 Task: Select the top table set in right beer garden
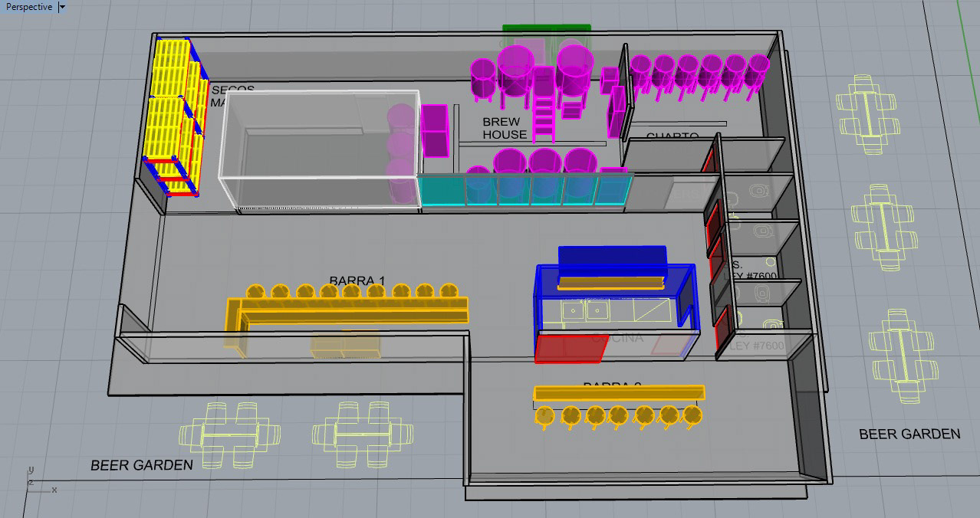(x=868, y=113)
